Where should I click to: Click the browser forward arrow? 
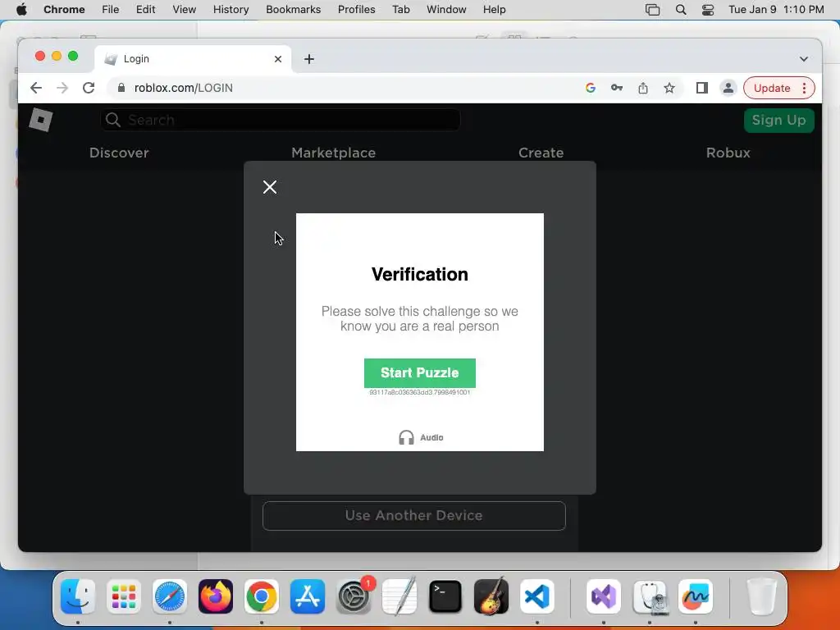click(x=62, y=88)
